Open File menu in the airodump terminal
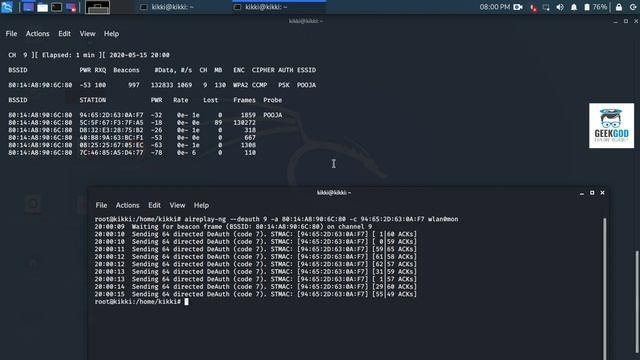640x360 pixels. (11, 34)
